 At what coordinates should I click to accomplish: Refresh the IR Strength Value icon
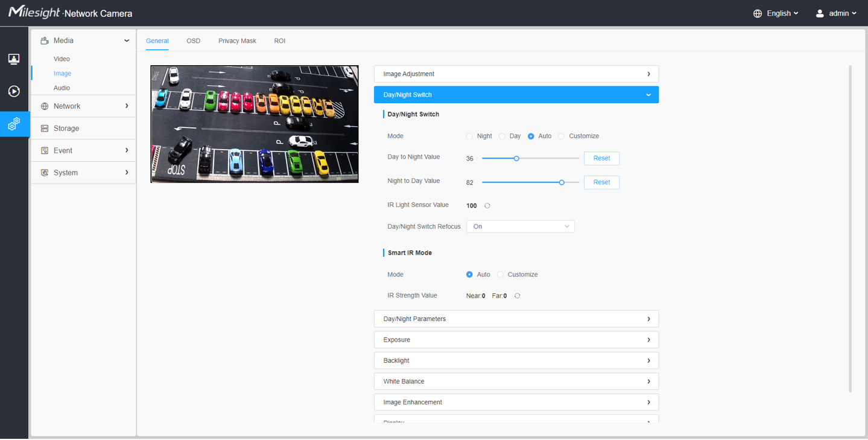517,296
